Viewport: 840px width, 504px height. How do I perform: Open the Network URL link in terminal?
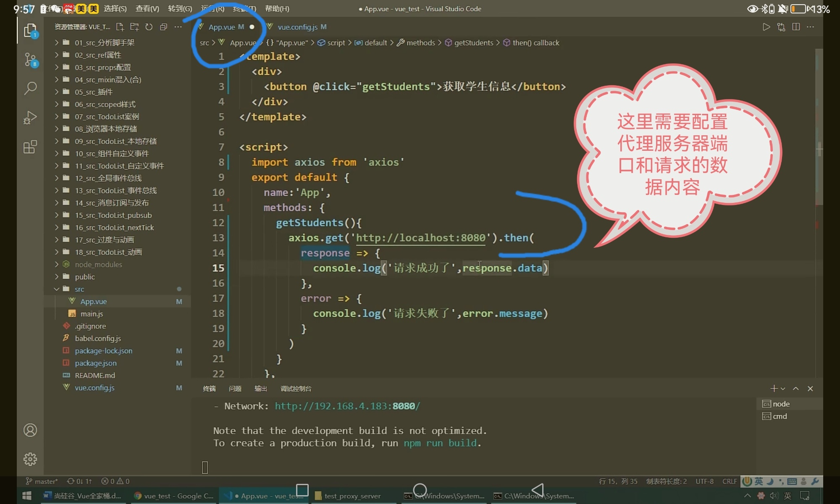(347, 406)
